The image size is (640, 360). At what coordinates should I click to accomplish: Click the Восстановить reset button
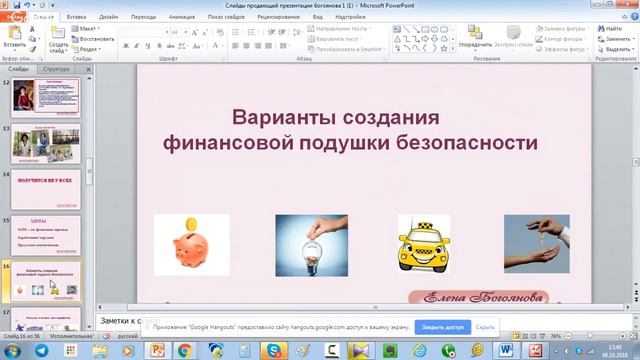[93, 39]
